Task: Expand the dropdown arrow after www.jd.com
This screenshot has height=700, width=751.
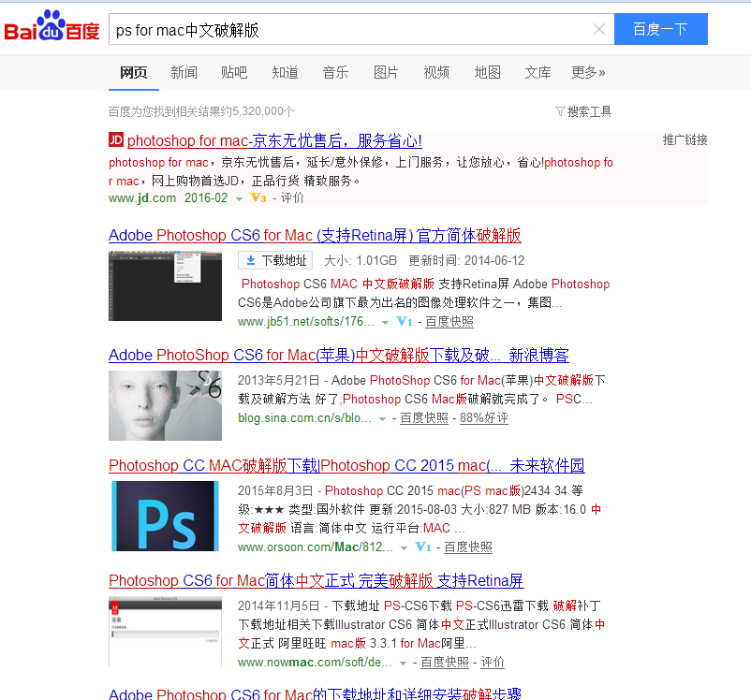Action: click(239, 198)
